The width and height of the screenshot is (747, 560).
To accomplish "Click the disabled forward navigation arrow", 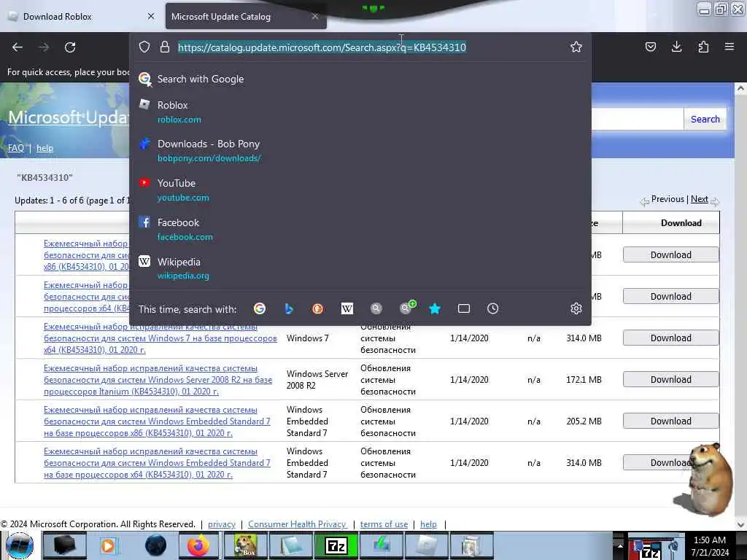I will point(43,47).
